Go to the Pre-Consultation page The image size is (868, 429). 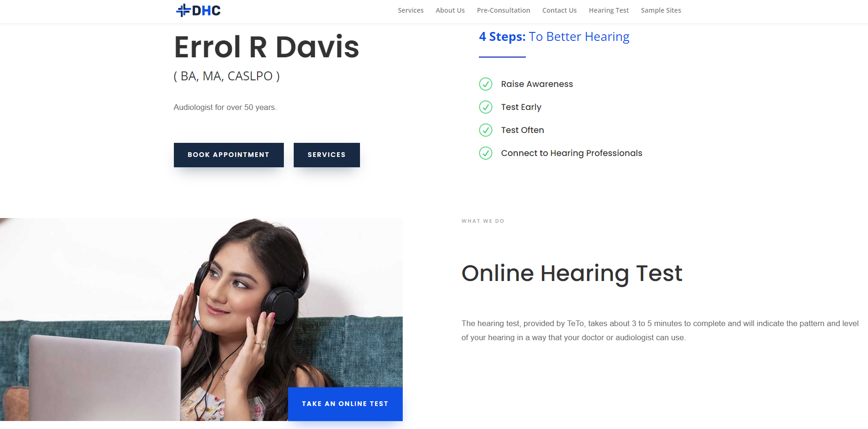point(503,10)
